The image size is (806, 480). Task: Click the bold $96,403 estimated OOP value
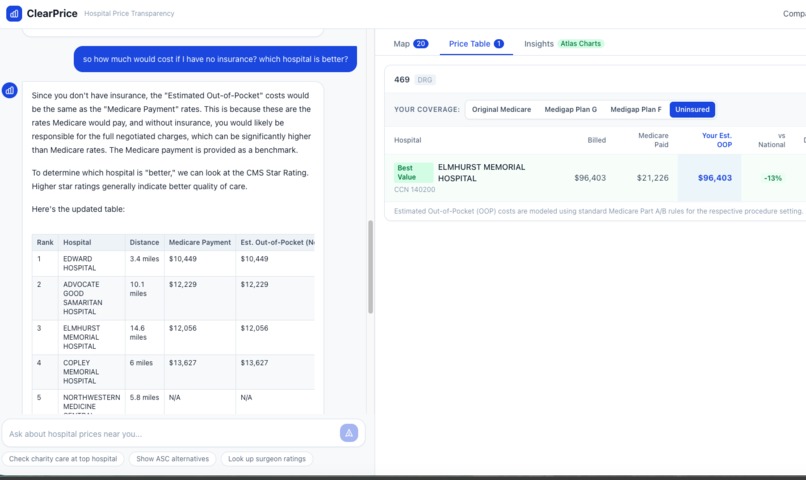(x=715, y=178)
